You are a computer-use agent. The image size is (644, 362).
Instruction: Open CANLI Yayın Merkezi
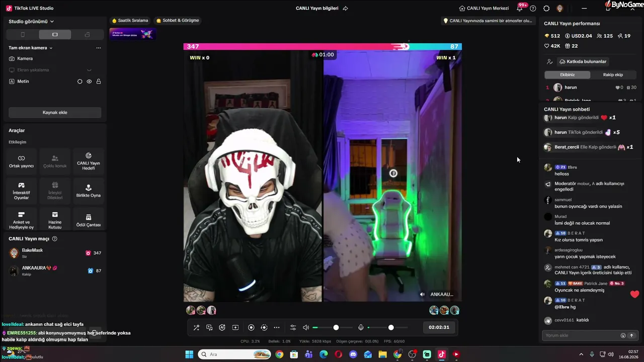tap(484, 8)
